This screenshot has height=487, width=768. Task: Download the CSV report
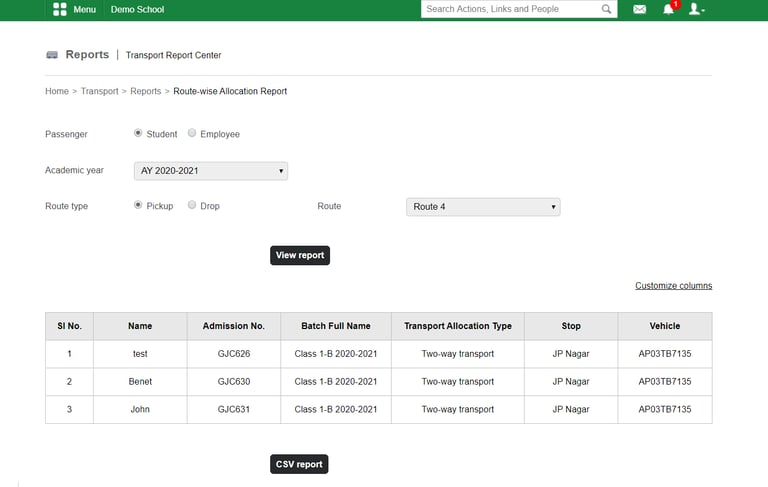click(x=299, y=464)
